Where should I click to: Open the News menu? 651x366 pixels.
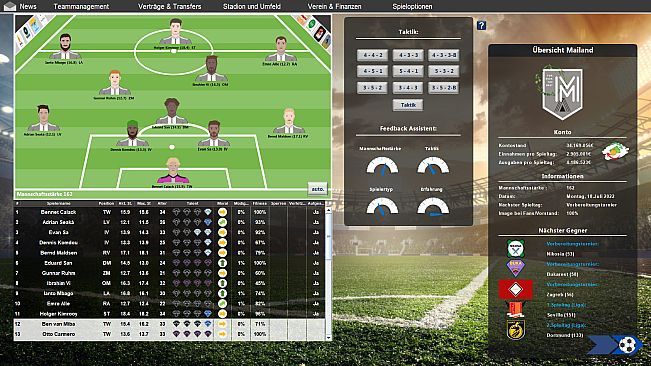28,6
